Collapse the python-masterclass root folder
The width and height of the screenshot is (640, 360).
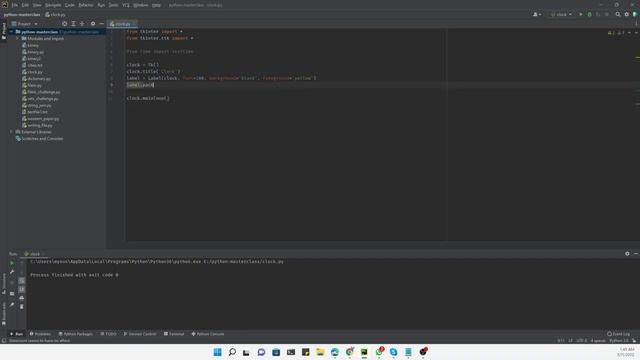pos(11,31)
